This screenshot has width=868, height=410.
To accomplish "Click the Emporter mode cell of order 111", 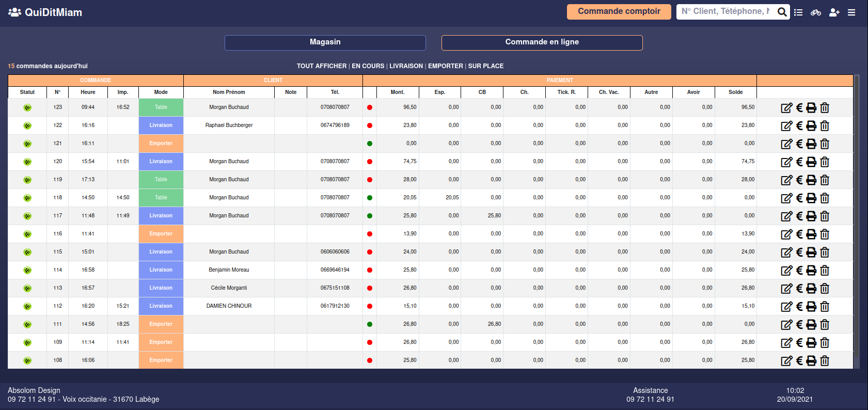I will [x=161, y=324].
